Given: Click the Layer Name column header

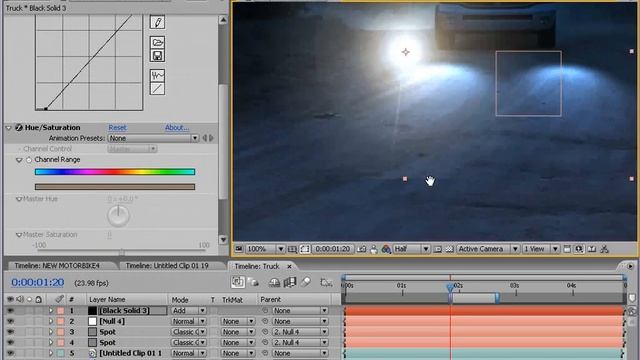Looking at the screenshot, I should [107, 300].
